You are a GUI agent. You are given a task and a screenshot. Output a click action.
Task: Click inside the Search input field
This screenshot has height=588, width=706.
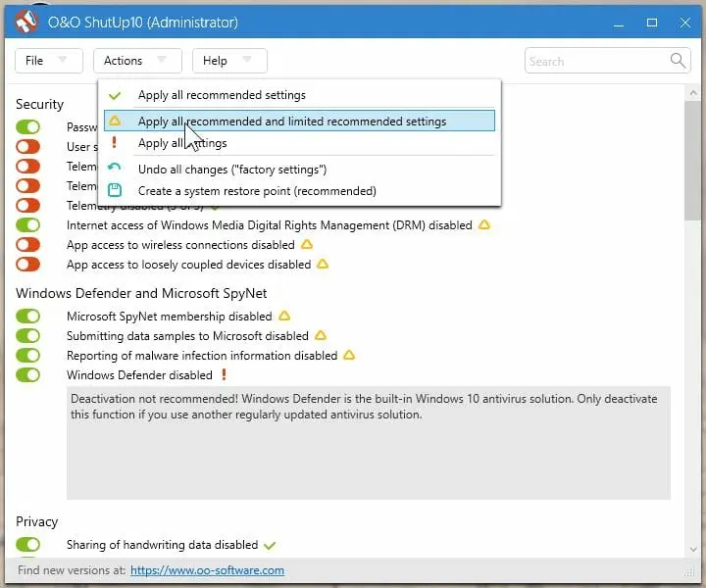[595, 61]
